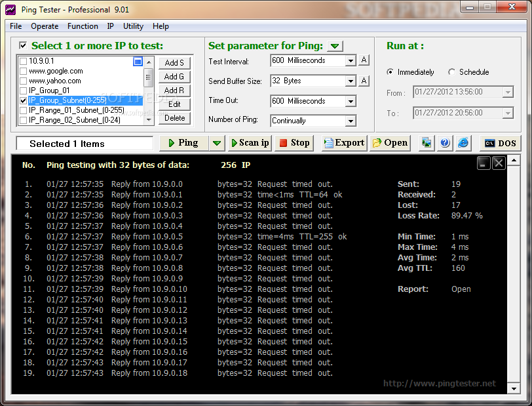The image size is (532, 406).
Task: Click the Report 'Open' link in stats
Action: coord(461,289)
